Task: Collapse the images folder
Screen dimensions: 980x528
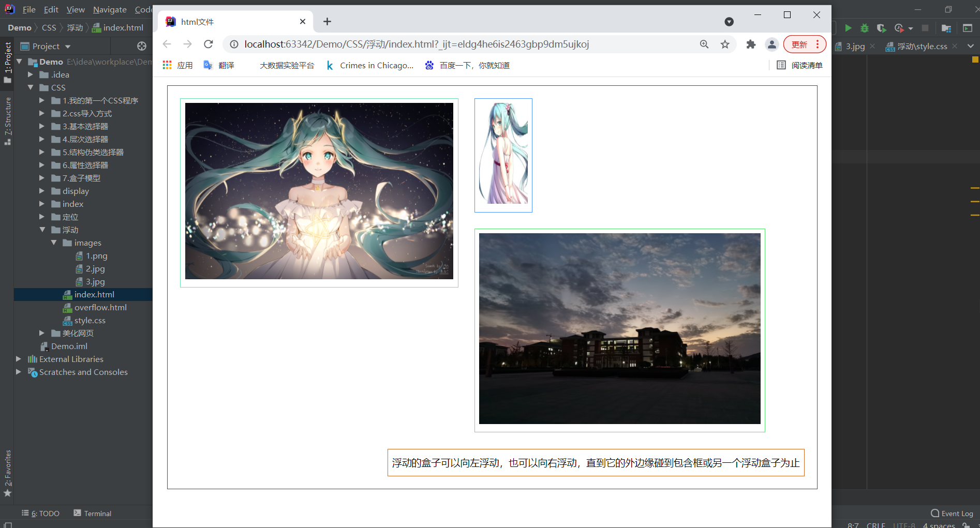Action: click(x=53, y=243)
